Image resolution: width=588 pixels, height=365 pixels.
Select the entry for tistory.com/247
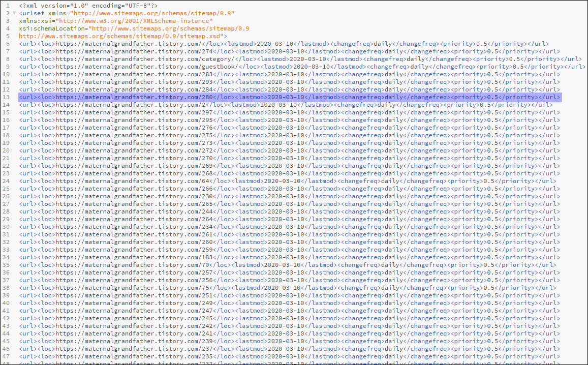pyautogui.click(x=290, y=311)
